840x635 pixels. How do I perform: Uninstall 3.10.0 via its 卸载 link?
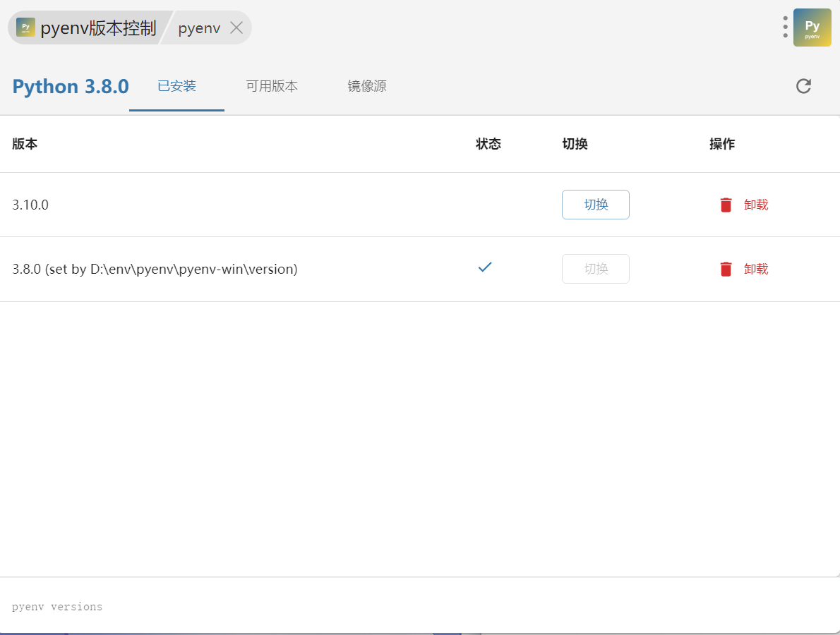pyautogui.click(x=756, y=205)
